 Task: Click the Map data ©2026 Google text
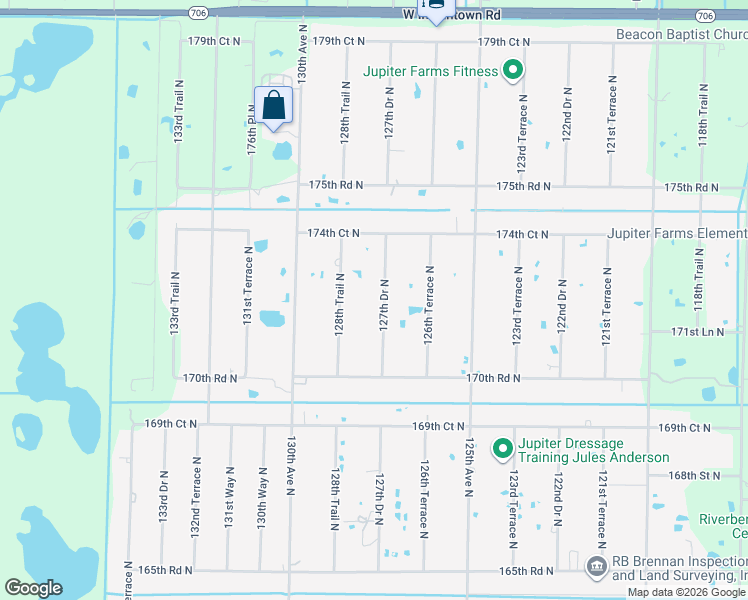click(687, 592)
